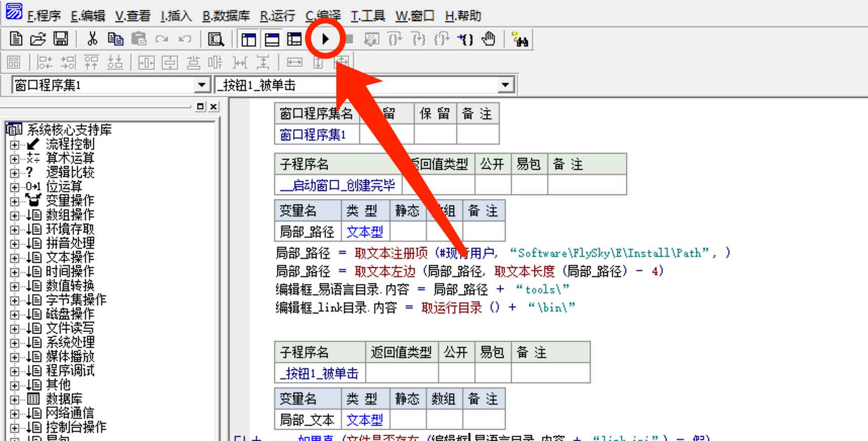Click the Stop square icon
The height and width of the screenshot is (441, 868).
[349, 39]
